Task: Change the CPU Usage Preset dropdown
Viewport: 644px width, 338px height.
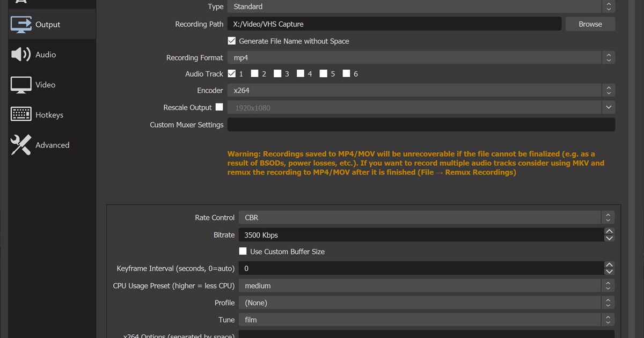Action: (426, 286)
